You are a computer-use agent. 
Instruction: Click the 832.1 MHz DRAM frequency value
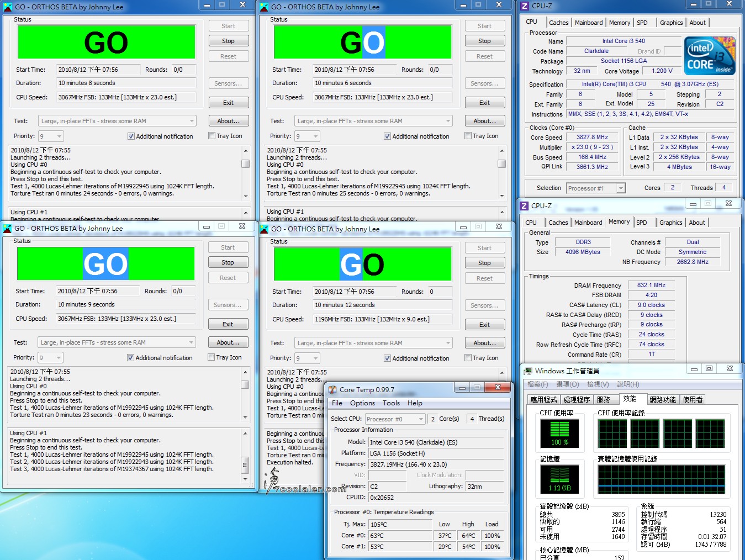(x=651, y=285)
